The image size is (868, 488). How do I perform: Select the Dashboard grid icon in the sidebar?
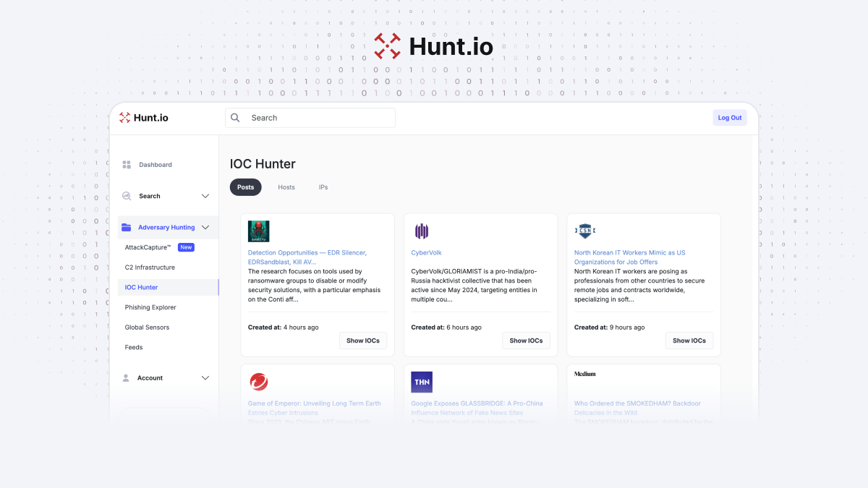click(127, 164)
